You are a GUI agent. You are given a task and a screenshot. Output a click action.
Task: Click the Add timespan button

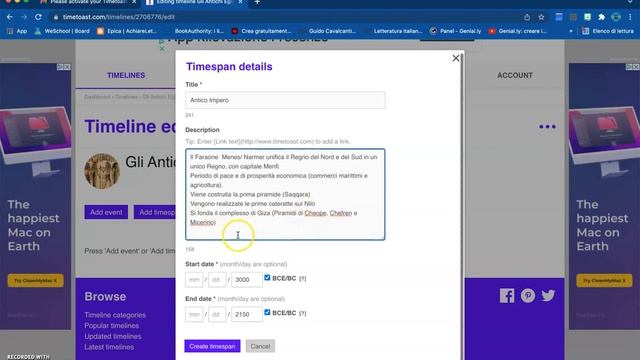(x=155, y=212)
